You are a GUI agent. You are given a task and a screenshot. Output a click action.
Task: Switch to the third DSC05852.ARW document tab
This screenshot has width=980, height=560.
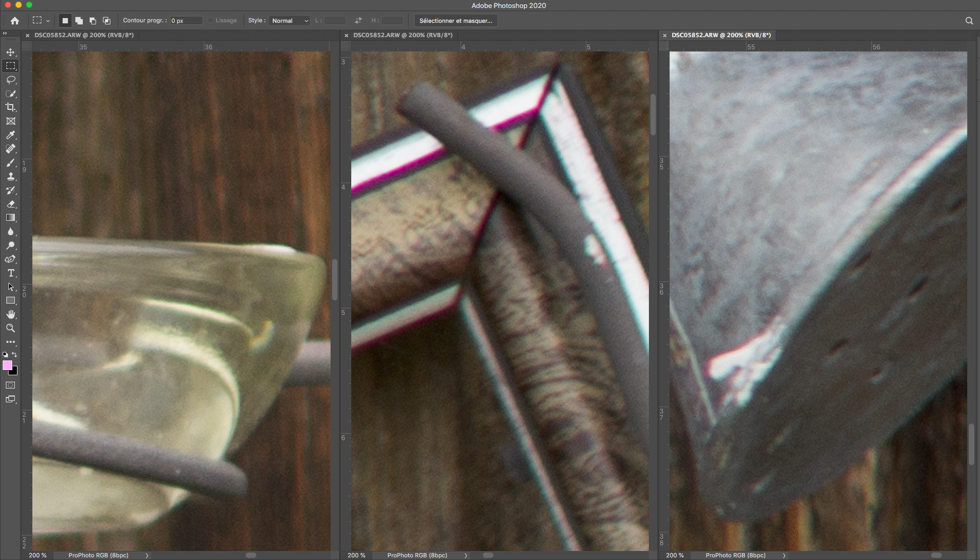[x=721, y=35]
